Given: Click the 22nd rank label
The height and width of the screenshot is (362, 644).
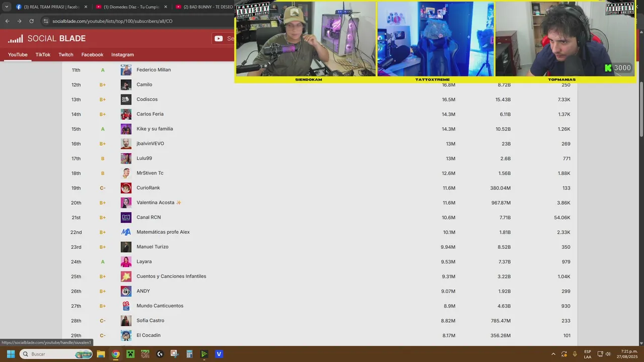Looking at the screenshot, I should pyautogui.click(x=76, y=232).
